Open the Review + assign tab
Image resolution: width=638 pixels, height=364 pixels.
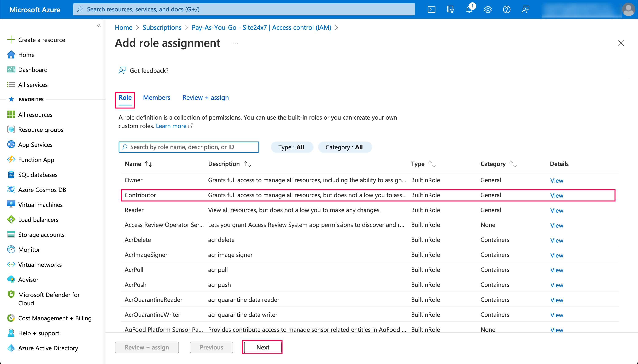(x=205, y=97)
